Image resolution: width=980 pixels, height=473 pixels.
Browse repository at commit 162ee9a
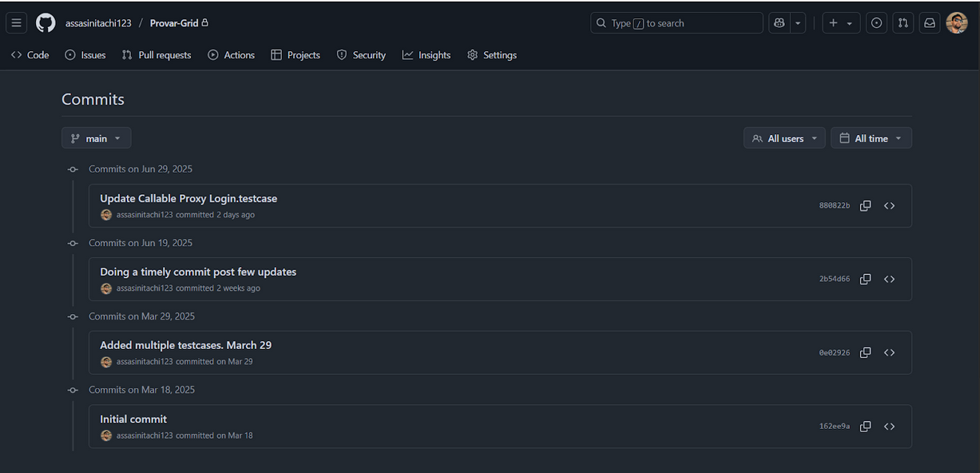[x=889, y=427]
